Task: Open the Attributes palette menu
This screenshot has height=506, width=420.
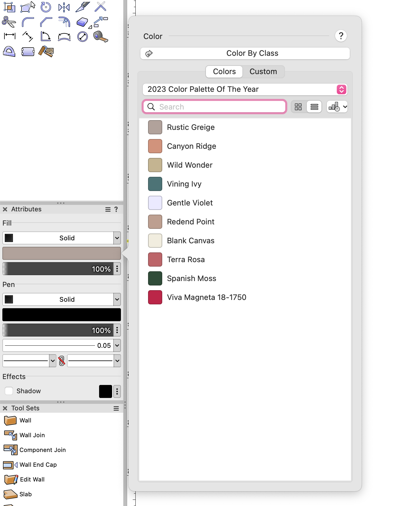Action: pyautogui.click(x=108, y=209)
